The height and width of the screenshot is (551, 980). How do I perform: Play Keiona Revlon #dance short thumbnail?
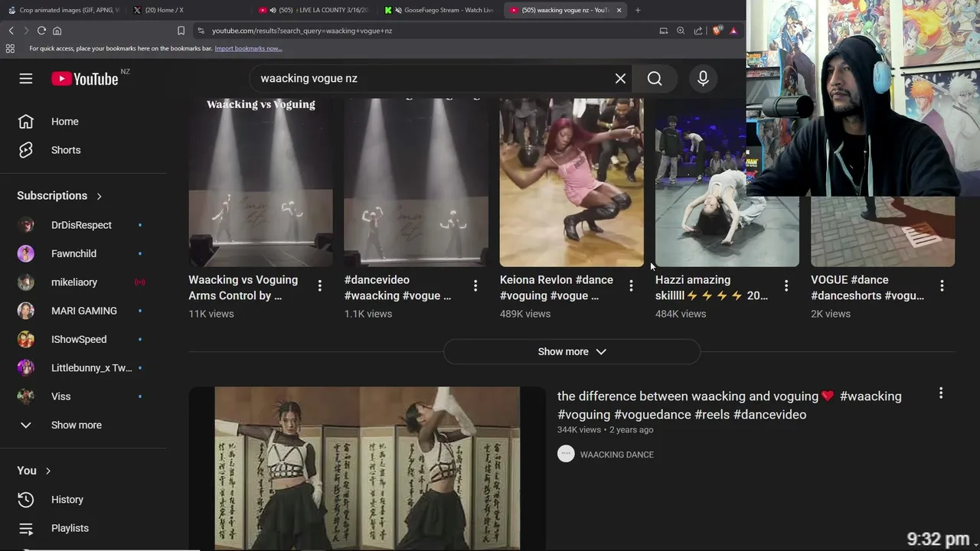coord(572,182)
